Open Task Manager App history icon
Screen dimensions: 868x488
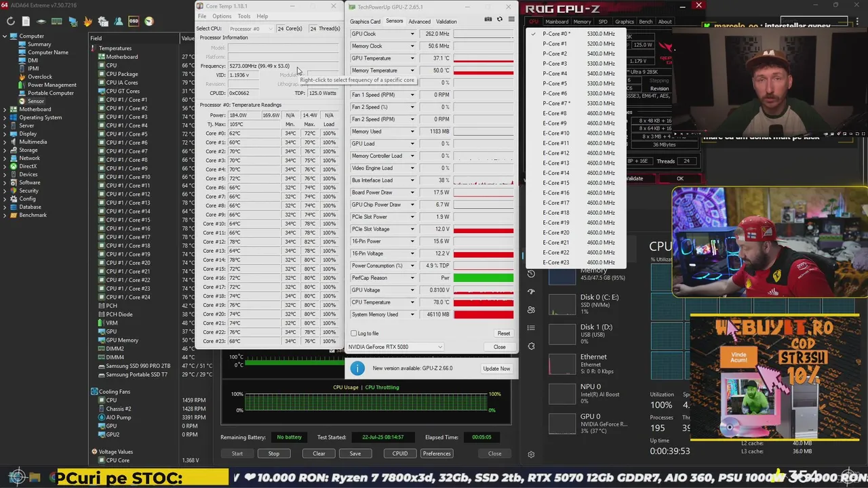[531, 274]
